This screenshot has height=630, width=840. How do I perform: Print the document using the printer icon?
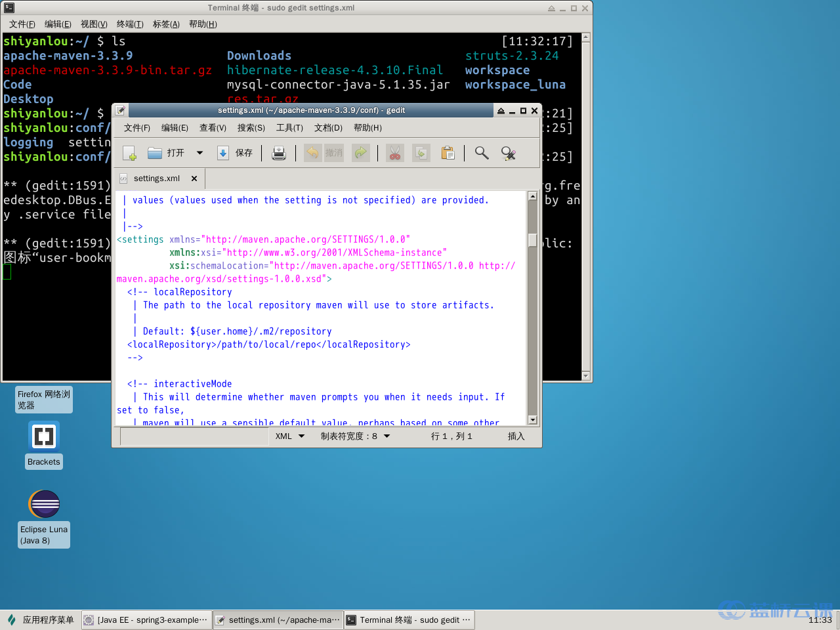coord(279,153)
